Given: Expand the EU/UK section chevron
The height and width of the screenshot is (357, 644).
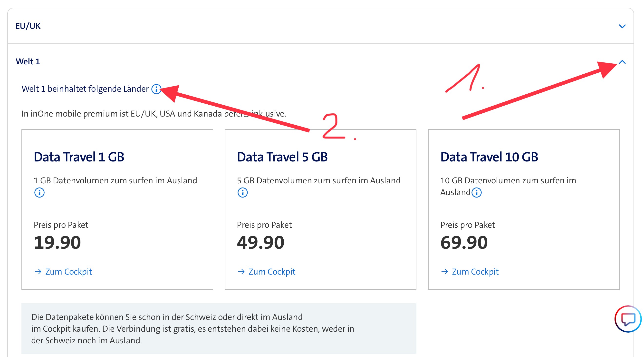Looking at the screenshot, I should point(622,26).
